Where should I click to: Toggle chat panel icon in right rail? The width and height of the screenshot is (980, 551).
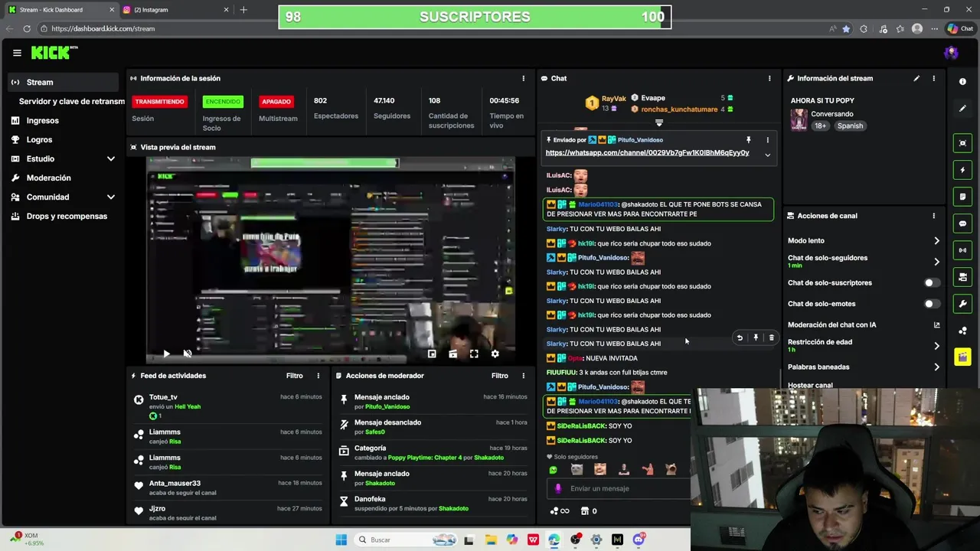point(962,223)
